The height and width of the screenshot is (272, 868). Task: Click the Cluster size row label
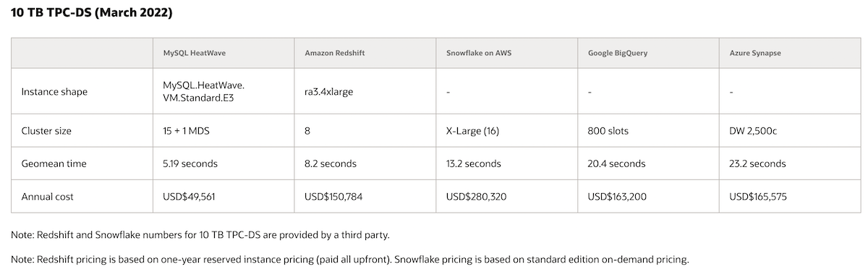click(46, 131)
